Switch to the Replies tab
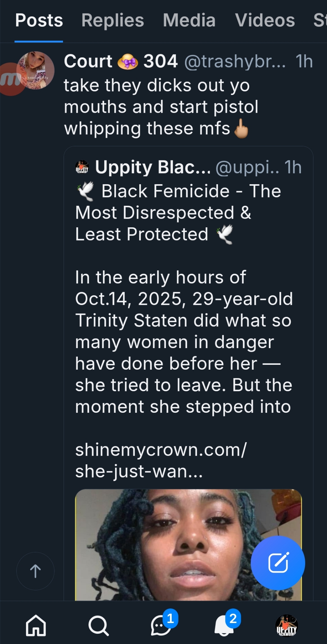 tap(113, 21)
